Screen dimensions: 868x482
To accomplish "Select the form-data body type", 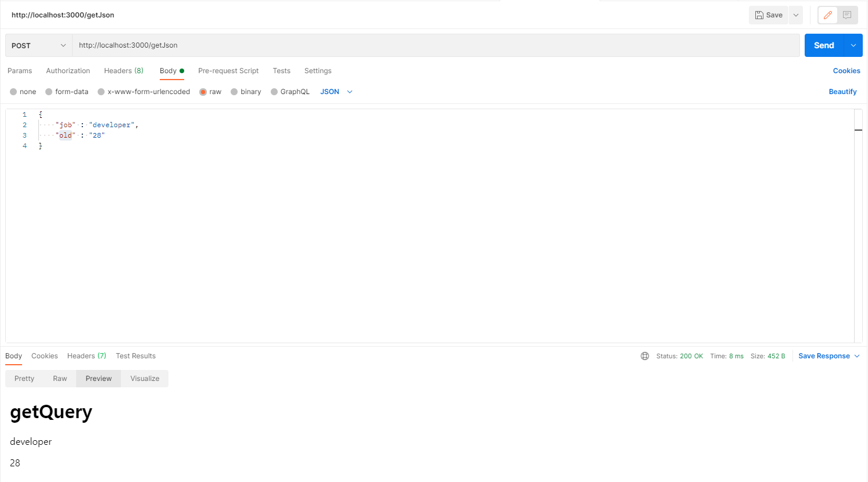I will tap(67, 92).
